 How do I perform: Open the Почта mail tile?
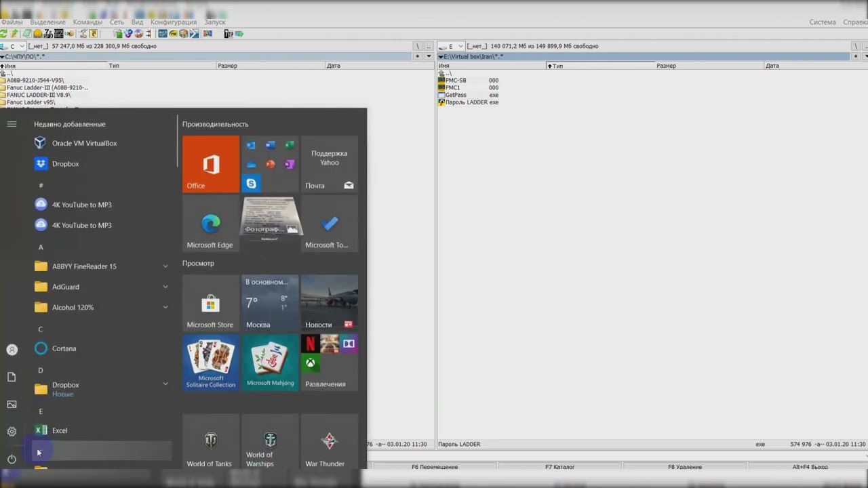(330, 164)
